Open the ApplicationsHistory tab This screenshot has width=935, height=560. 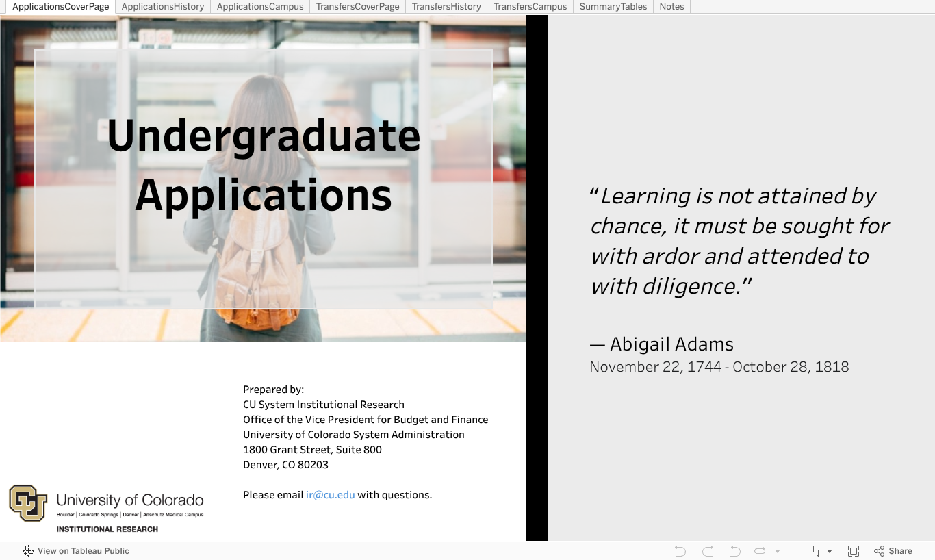click(x=163, y=7)
